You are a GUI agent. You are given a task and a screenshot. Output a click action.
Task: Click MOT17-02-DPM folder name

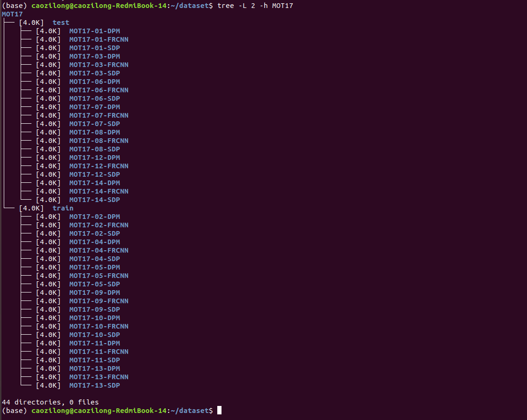pyautogui.click(x=94, y=217)
